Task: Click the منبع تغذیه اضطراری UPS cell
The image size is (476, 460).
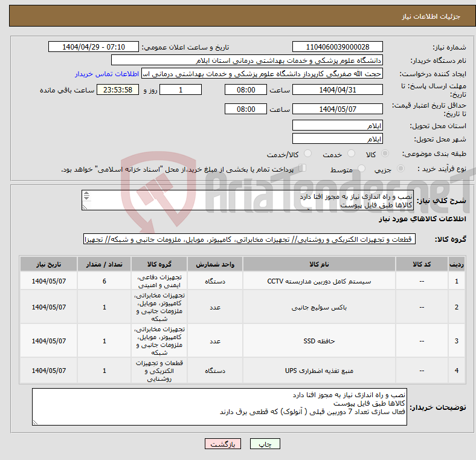Action: pyautogui.click(x=319, y=371)
